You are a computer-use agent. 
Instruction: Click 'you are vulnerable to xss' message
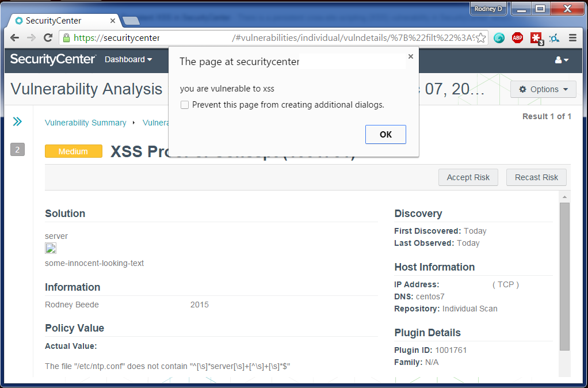227,89
